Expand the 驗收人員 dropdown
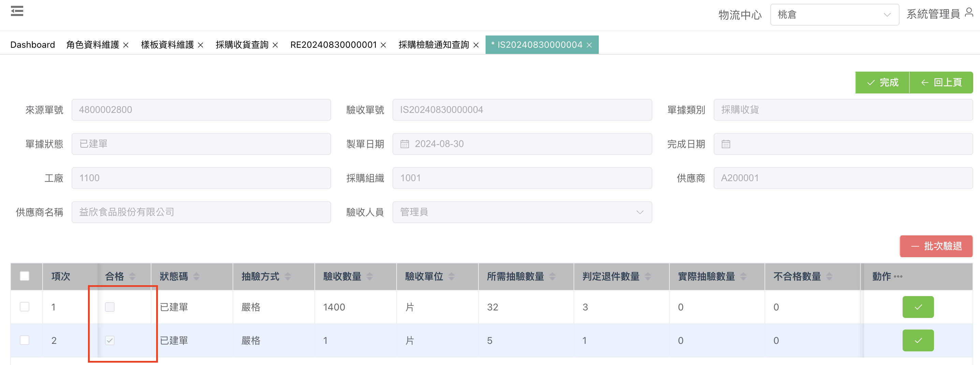This screenshot has height=365, width=980. coord(639,213)
